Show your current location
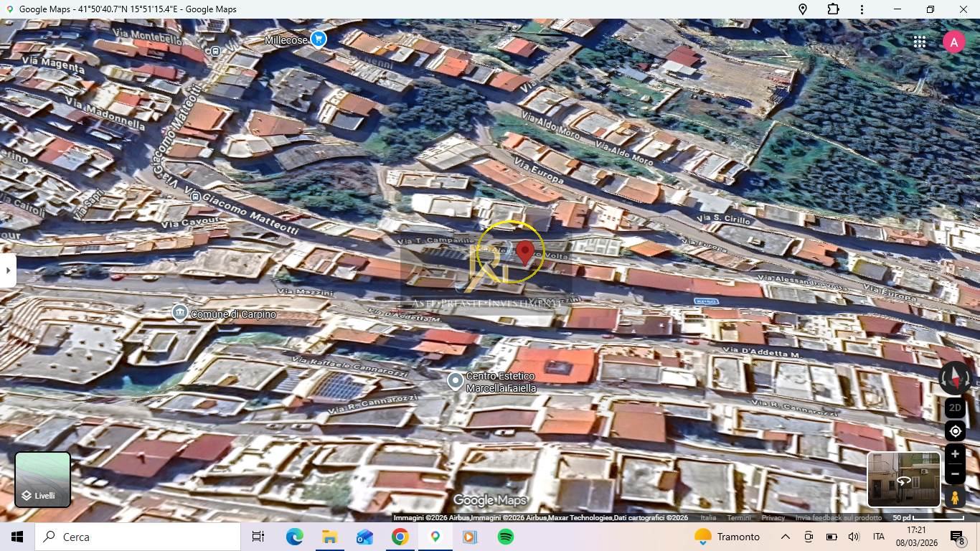The width and height of the screenshot is (980, 551). click(x=955, y=431)
